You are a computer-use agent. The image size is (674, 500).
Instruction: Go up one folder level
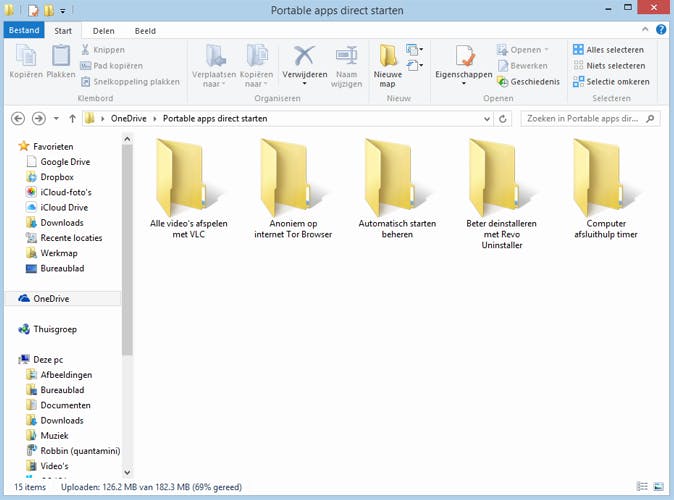[72, 118]
